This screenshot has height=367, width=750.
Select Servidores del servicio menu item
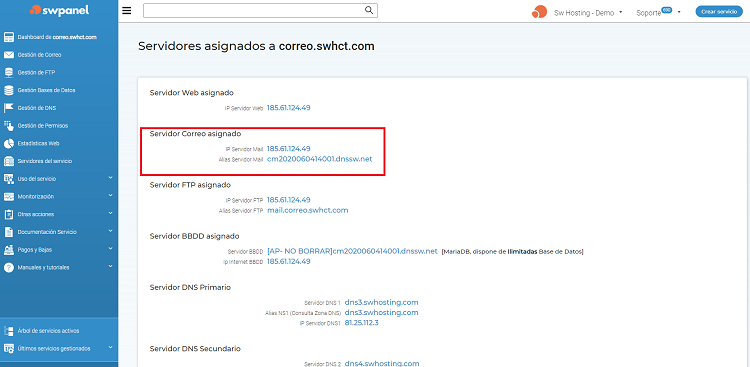point(44,161)
